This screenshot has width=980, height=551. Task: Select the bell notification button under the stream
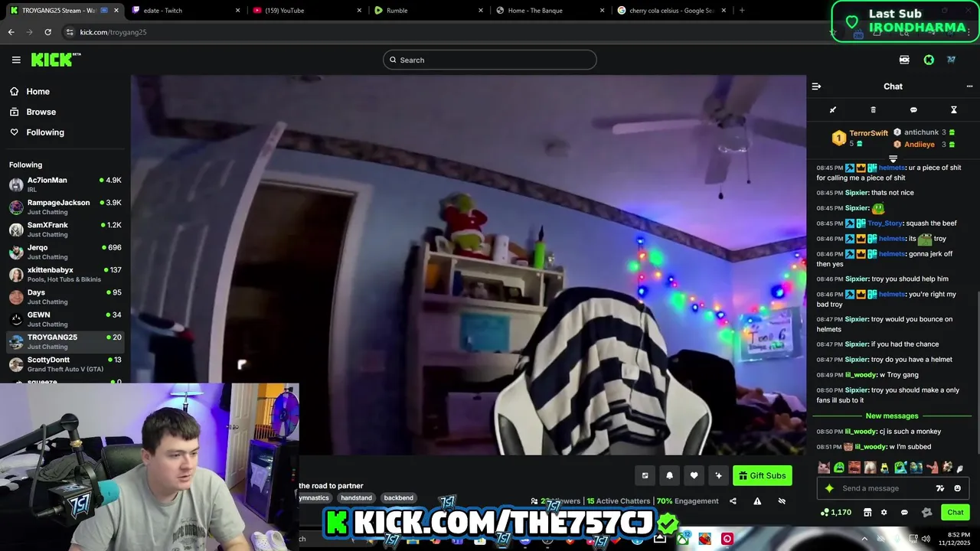(x=670, y=475)
